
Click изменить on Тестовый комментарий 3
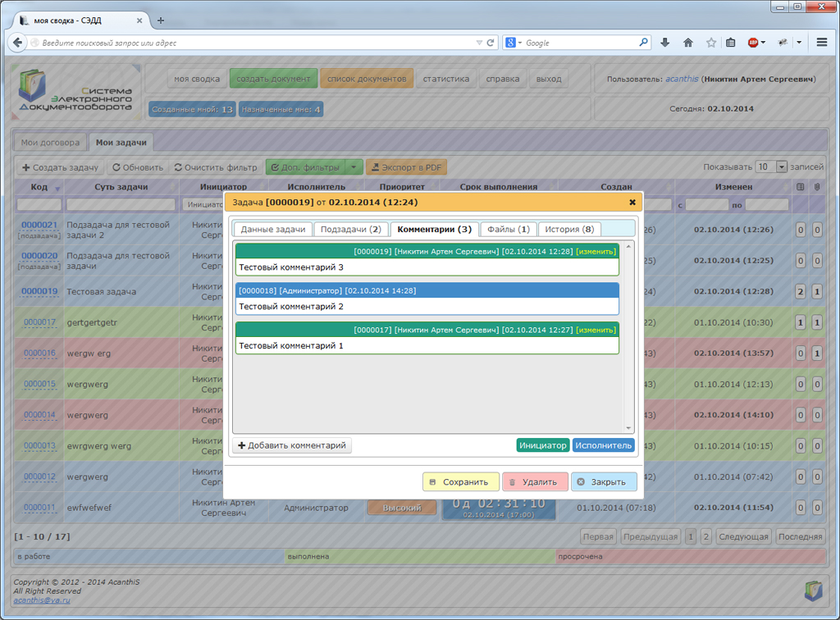596,252
